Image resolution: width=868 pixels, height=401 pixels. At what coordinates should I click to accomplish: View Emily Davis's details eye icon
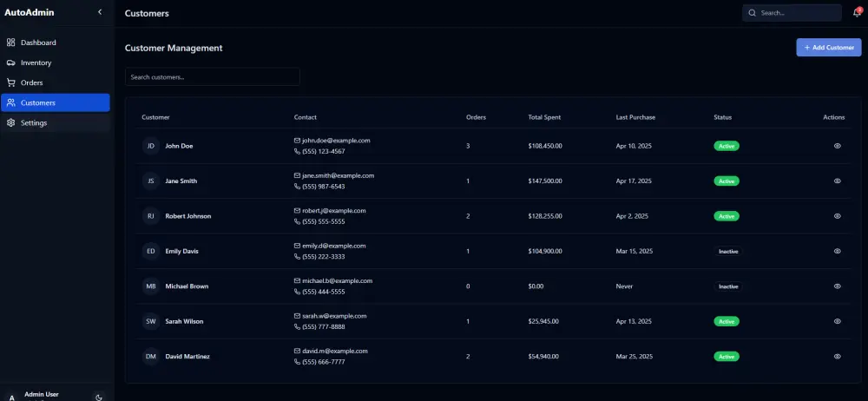pyautogui.click(x=837, y=251)
